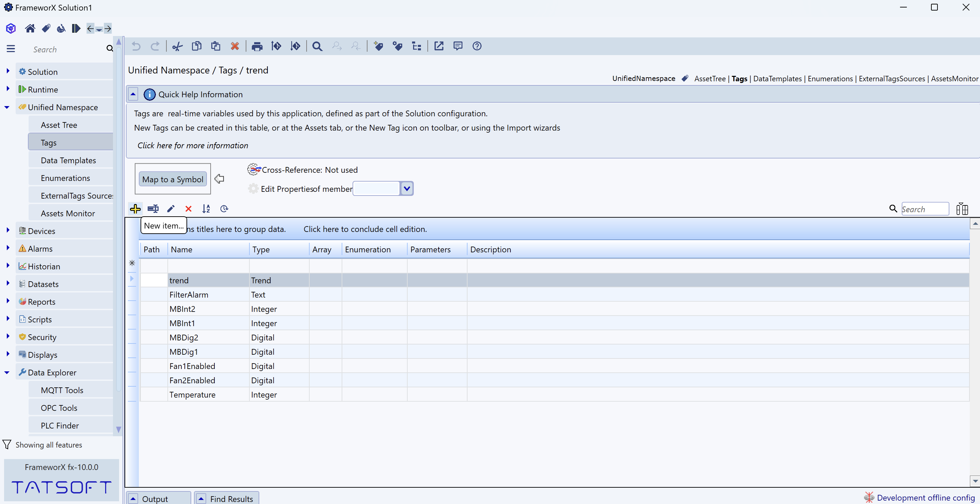Viewport: 980px width, 504px height.
Task: Expand the Find Results panel
Action: [201, 498]
